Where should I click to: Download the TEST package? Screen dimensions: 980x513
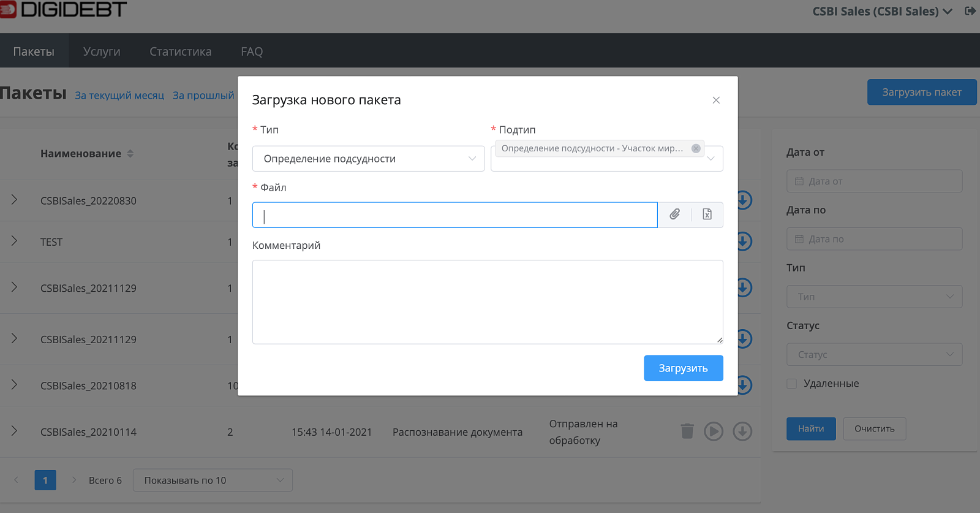[x=744, y=241]
